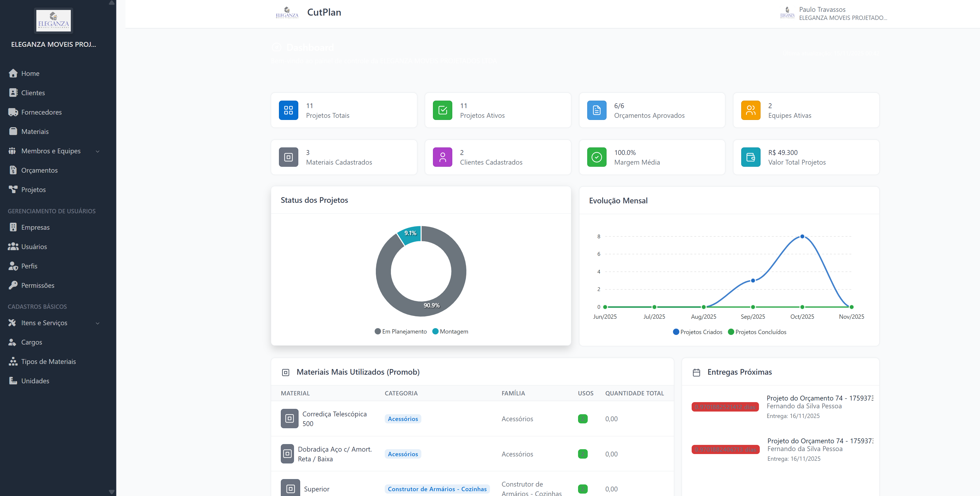Image resolution: width=980 pixels, height=496 pixels.
Task: Click the orange Equipes Ativas people icon
Action: tap(751, 110)
